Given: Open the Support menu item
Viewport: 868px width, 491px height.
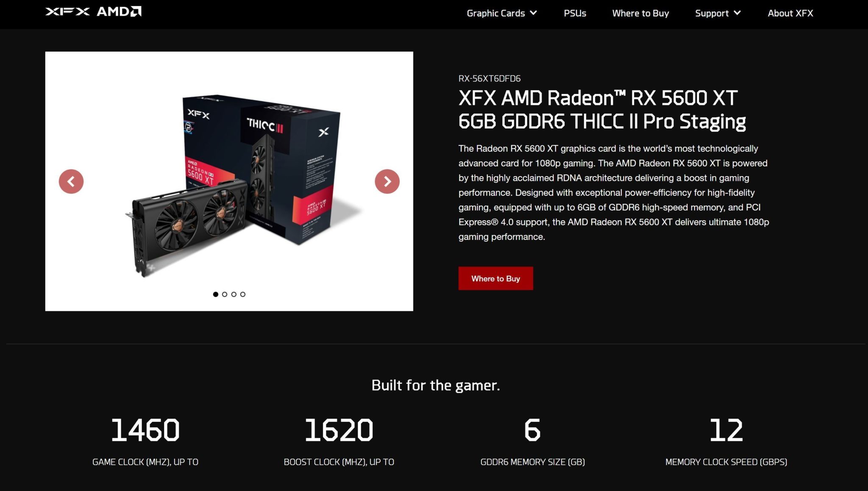Looking at the screenshot, I should [x=712, y=13].
